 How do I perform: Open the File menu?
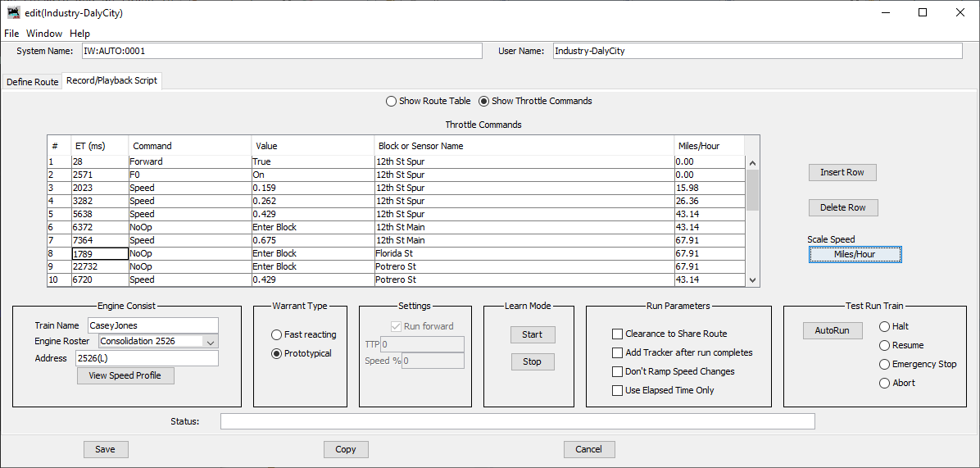tap(11, 33)
